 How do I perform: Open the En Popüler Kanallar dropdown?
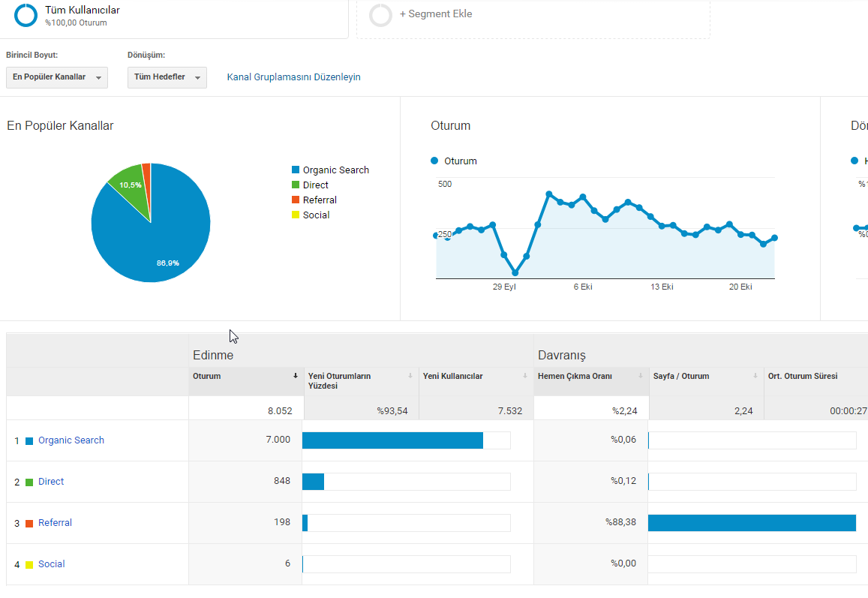(57, 77)
